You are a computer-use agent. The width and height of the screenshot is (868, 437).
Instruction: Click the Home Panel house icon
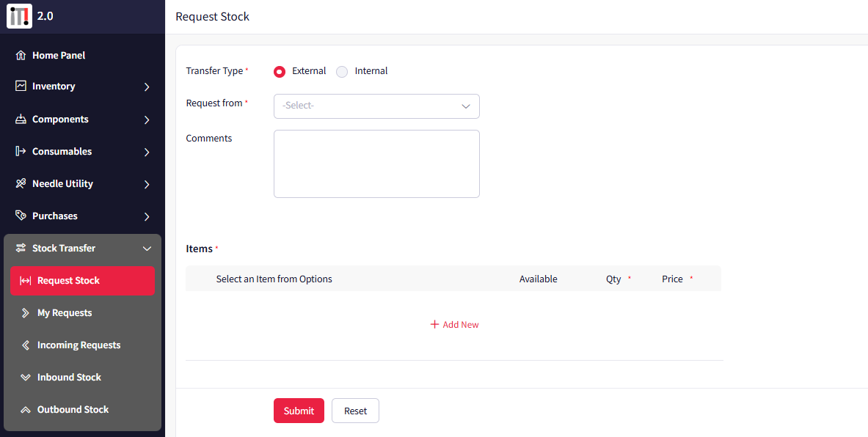point(21,55)
